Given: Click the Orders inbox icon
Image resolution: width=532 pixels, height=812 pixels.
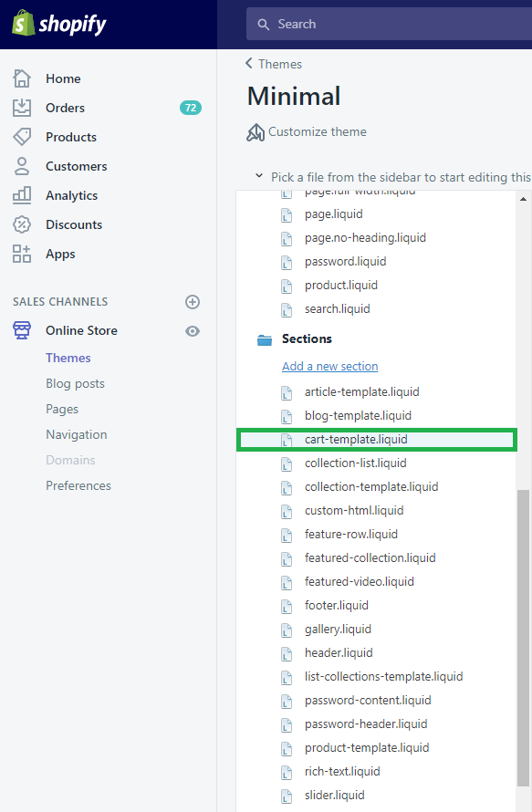Looking at the screenshot, I should 22,108.
